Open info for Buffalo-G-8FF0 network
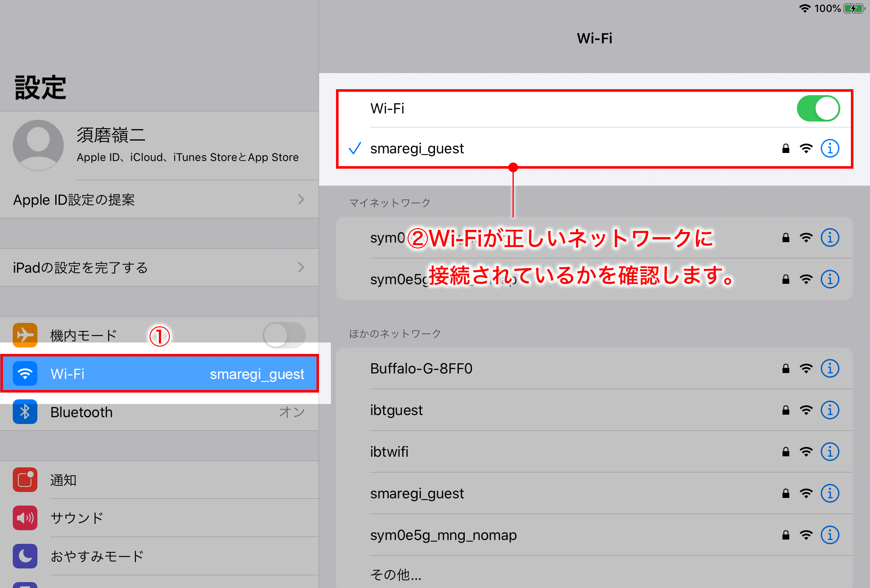 point(830,368)
